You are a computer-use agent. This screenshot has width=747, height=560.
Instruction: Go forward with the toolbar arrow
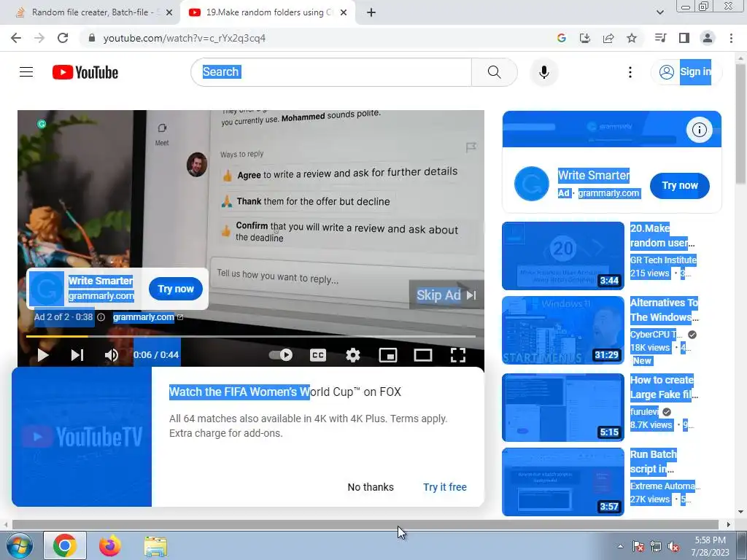coord(39,38)
